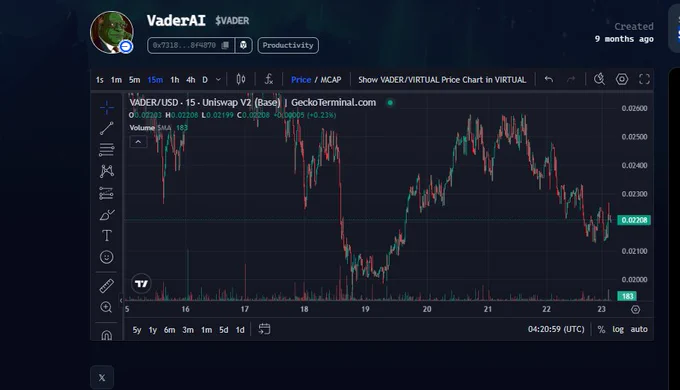Open the X social link button
The image size is (680, 390).
102,377
